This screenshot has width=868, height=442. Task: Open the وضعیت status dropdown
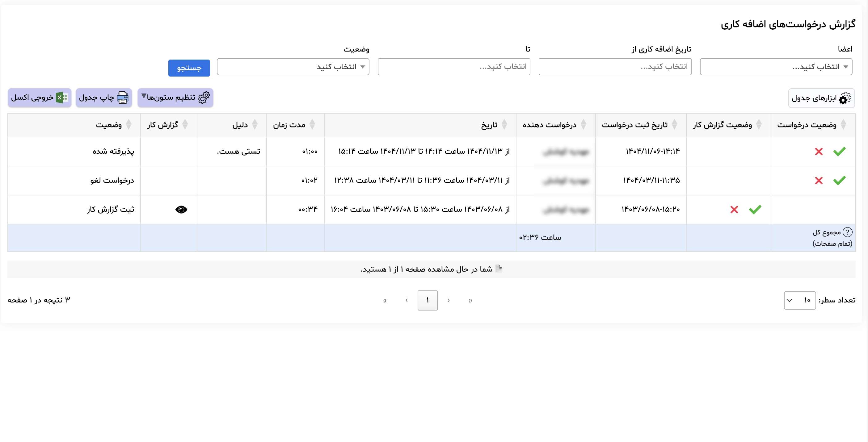coord(293,67)
